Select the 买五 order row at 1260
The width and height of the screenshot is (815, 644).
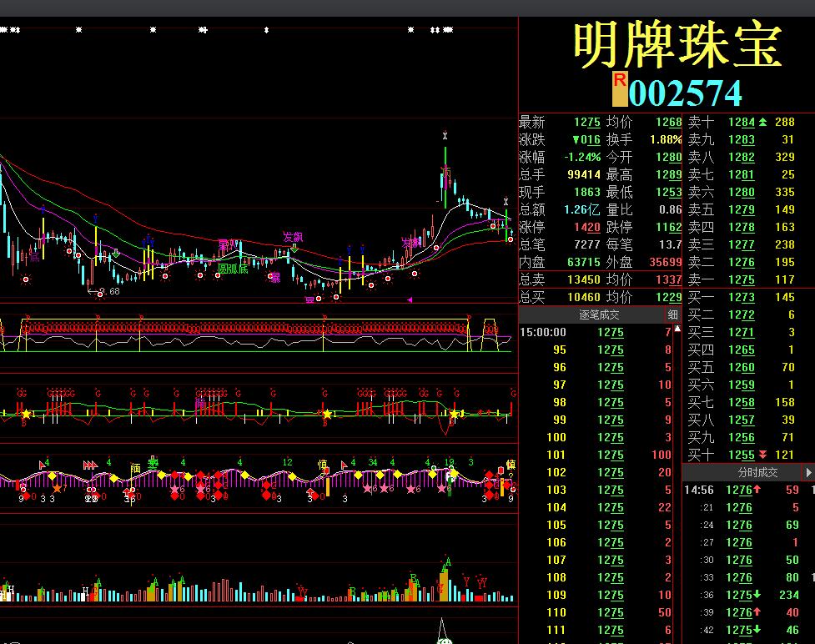tap(748, 368)
